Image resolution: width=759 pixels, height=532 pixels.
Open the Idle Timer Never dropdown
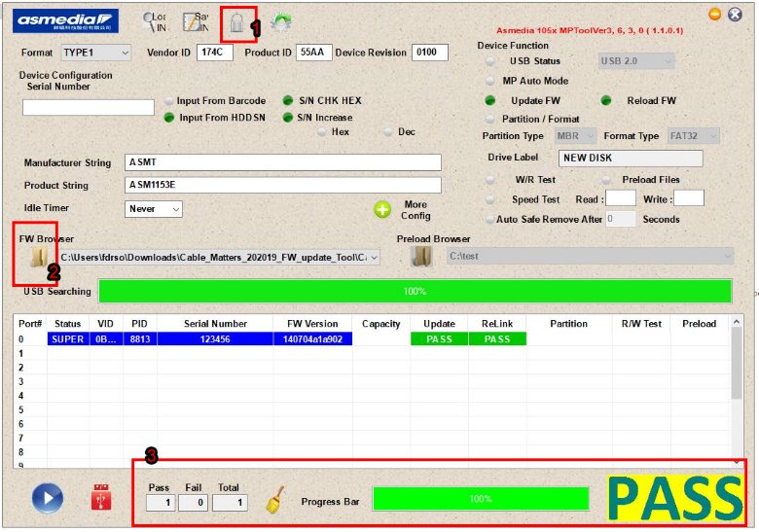click(154, 209)
